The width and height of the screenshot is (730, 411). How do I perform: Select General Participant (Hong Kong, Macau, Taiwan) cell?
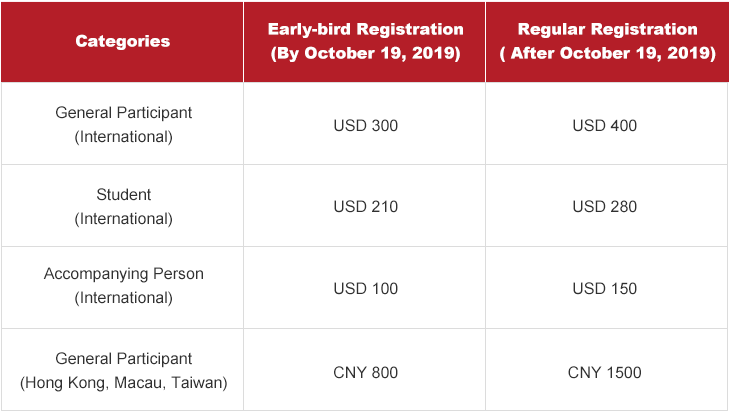tap(122, 370)
